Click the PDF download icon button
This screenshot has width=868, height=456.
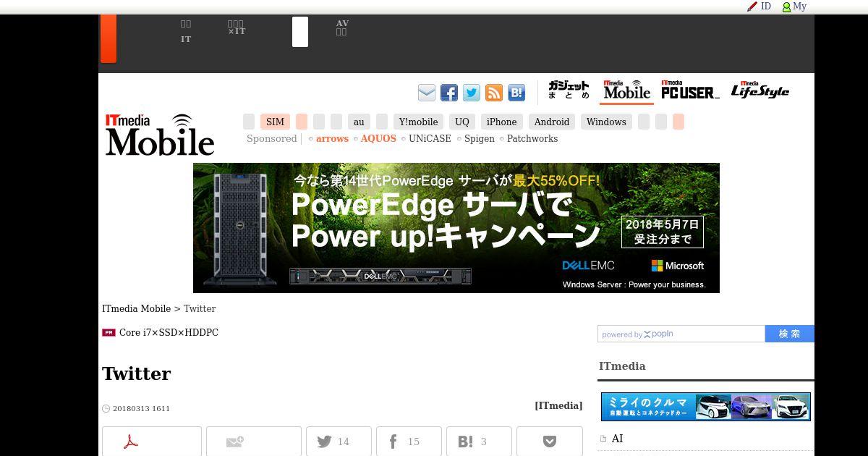(x=152, y=442)
